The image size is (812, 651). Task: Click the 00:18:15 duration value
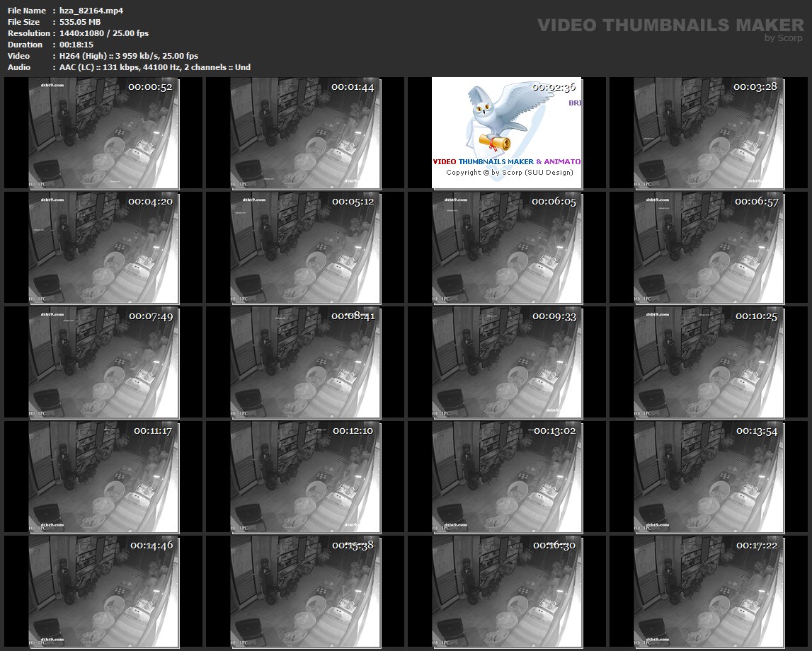[x=76, y=45]
